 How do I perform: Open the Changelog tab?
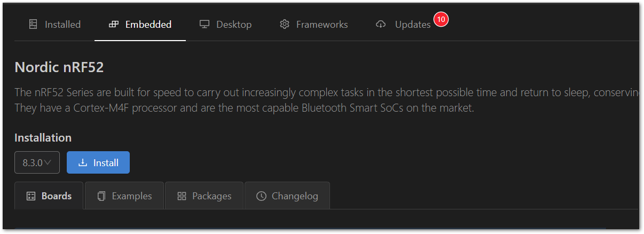tap(287, 196)
